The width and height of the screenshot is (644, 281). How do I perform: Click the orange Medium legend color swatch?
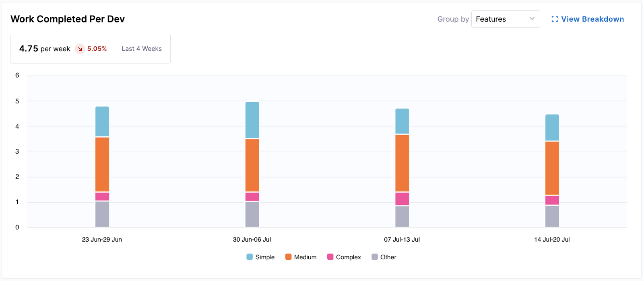pos(288,257)
